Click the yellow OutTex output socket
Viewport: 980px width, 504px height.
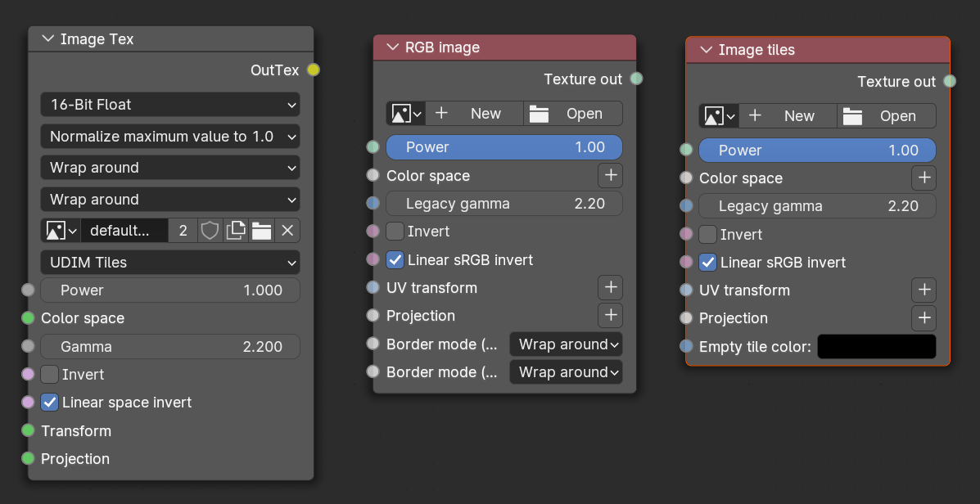point(313,70)
